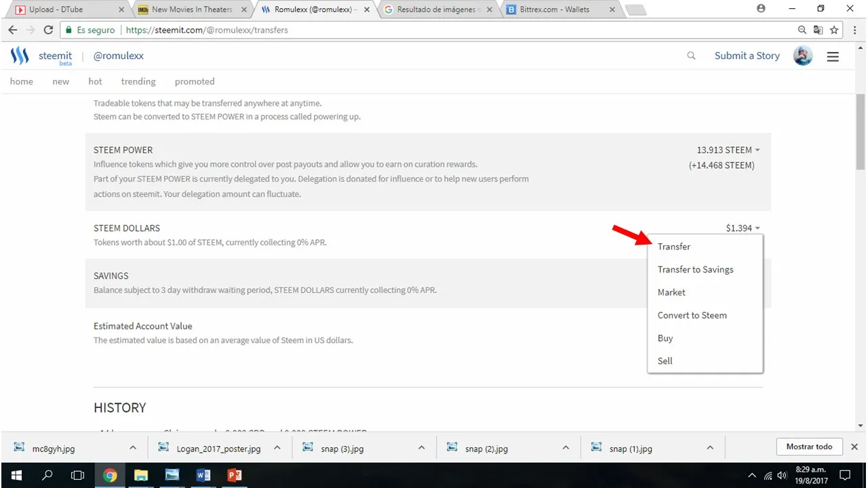Switch to the Bittrex.com - Wallets tab
The image size is (868, 488).
557,9
